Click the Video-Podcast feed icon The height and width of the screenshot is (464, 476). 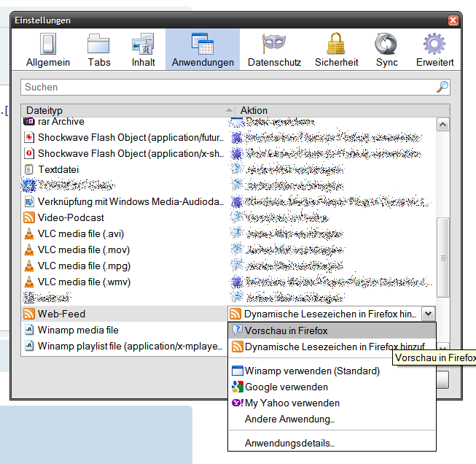tap(29, 217)
